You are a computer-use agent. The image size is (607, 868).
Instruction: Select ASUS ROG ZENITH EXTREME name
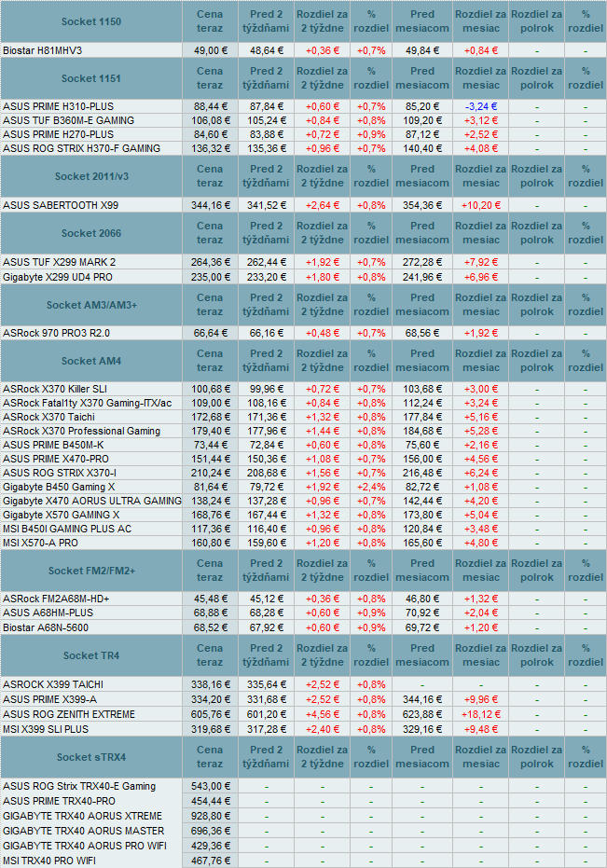(69, 715)
